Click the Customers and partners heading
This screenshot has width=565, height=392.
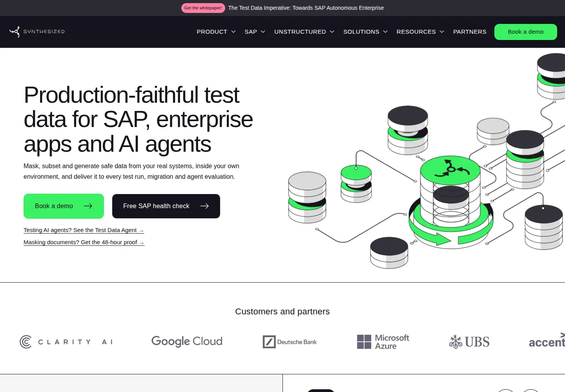click(x=282, y=312)
